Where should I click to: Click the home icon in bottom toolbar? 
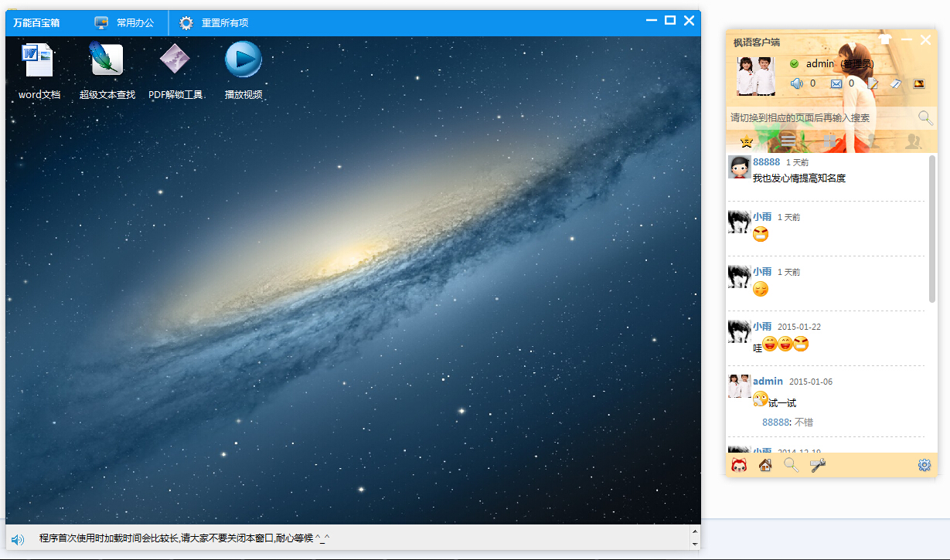(765, 465)
